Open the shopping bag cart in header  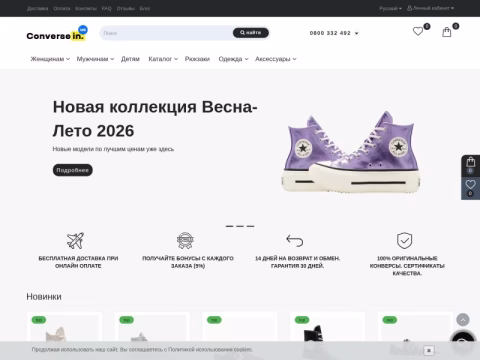[447, 32]
